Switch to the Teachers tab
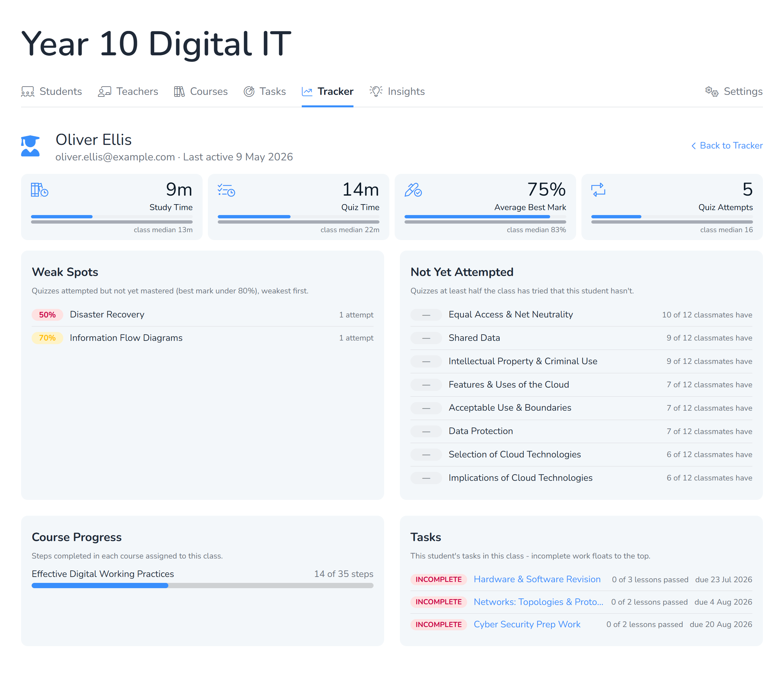The width and height of the screenshot is (784, 683). 128,92
